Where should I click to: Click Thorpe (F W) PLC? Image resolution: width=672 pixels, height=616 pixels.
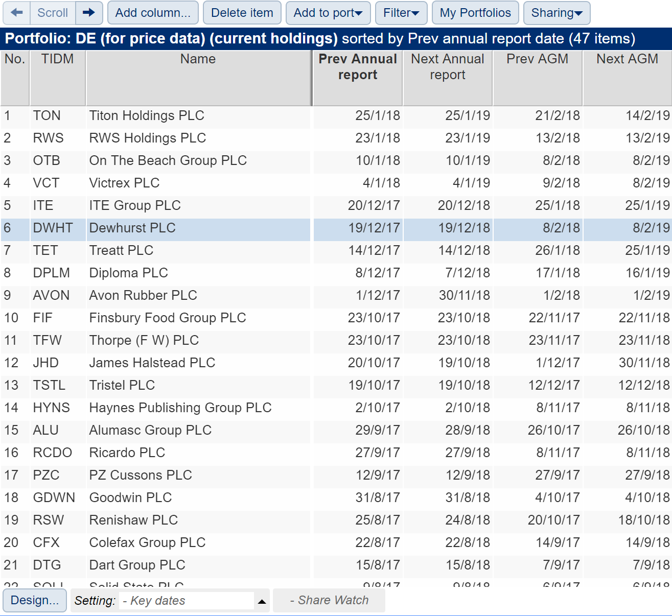(x=144, y=340)
